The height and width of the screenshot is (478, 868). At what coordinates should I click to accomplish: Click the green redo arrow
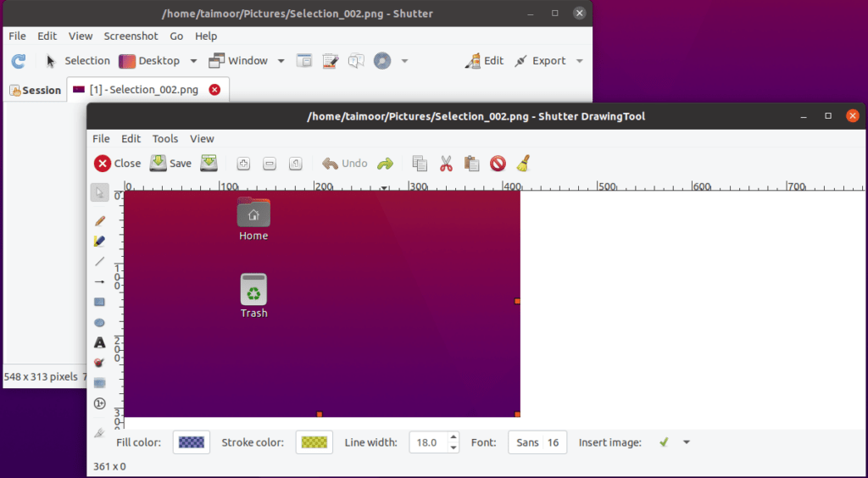[385, 164]
